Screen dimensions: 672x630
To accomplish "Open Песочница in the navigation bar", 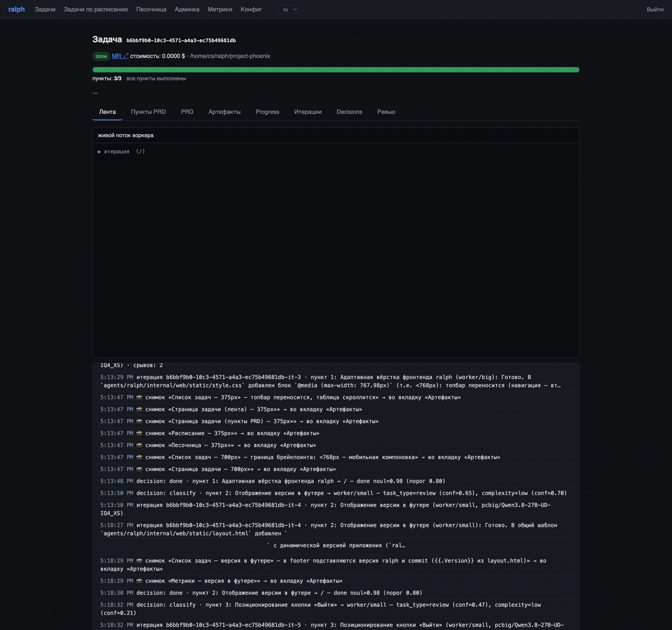I will point(151,9).
